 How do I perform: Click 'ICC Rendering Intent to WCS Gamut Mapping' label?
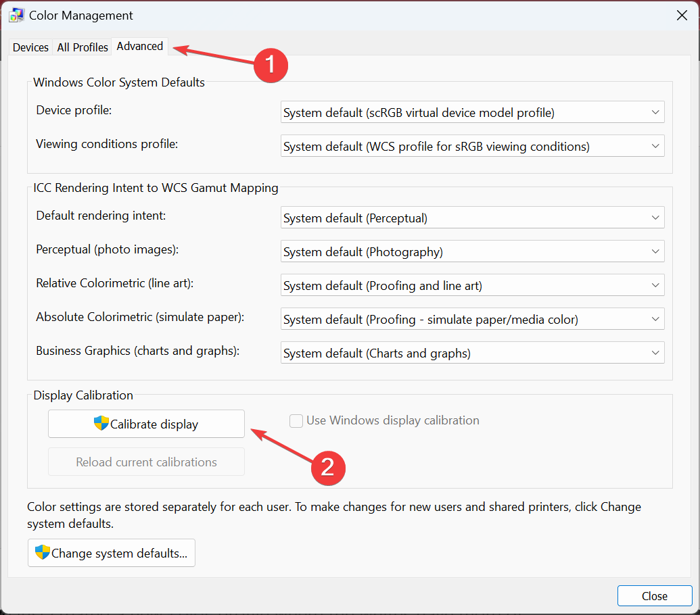pyautogui.click(x=156, y=188)
